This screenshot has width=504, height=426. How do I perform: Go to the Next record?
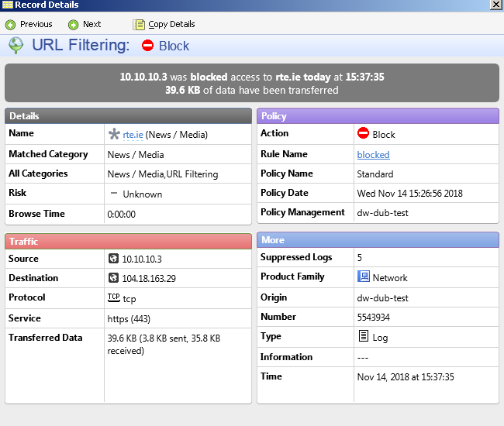click(x=85, y=24)
